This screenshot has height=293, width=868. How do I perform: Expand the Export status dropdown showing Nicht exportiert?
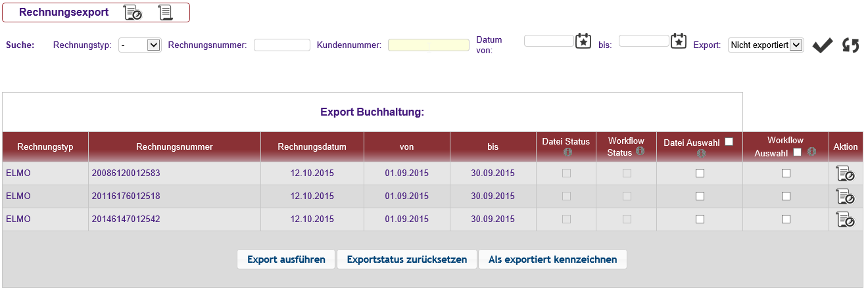coord(765,45)
